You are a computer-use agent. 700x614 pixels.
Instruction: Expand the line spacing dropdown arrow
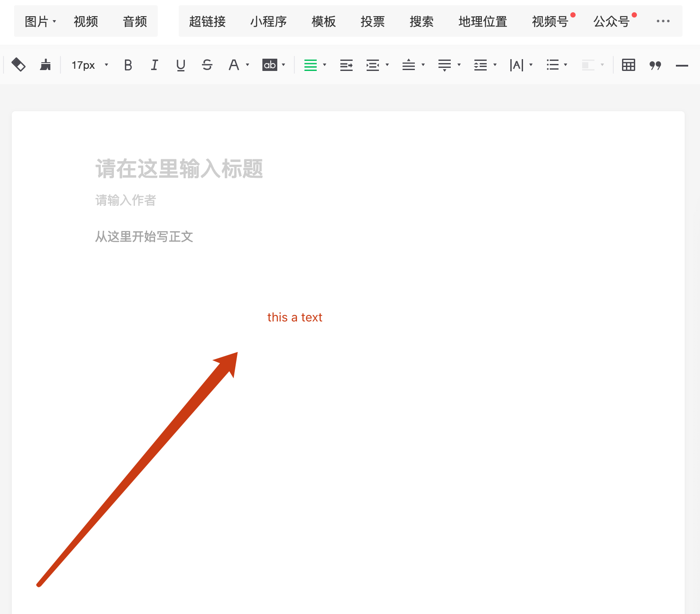(495, 65)
